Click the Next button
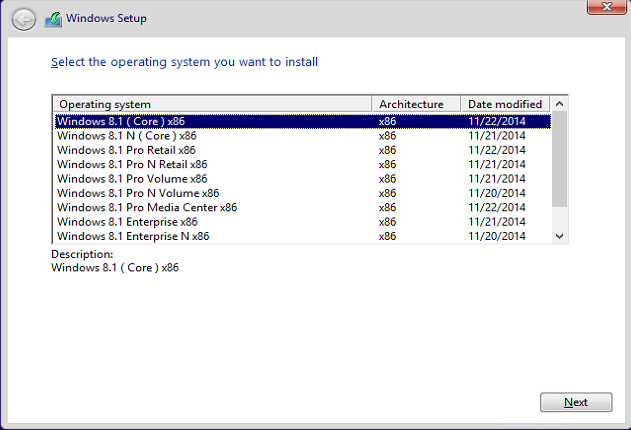The image size is (631, 430). point(576,402)
